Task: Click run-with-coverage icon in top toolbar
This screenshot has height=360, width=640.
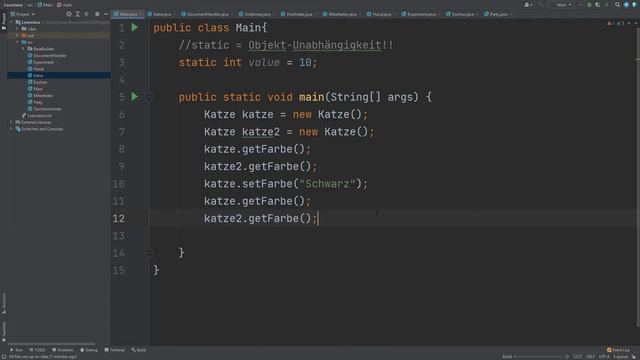Action: [598, 5]
